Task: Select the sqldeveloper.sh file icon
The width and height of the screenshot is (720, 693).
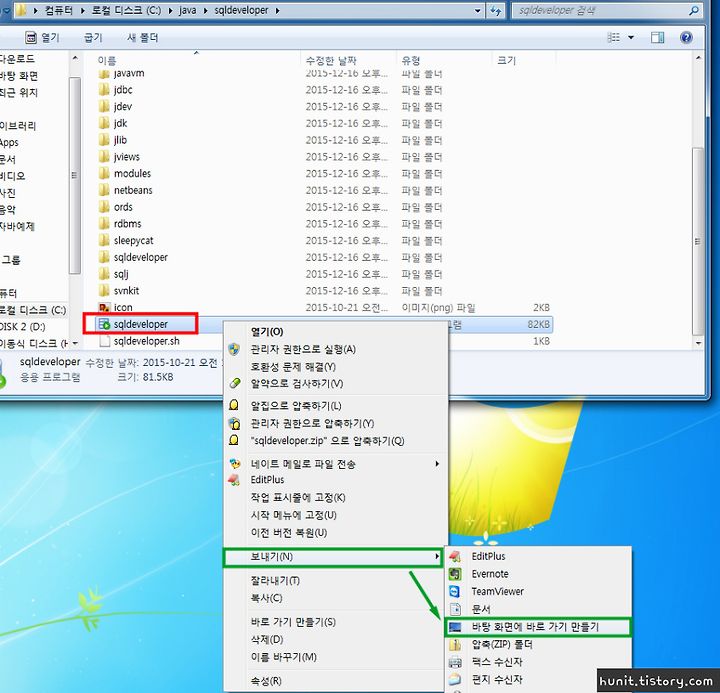Action: [x=105, y=341]
